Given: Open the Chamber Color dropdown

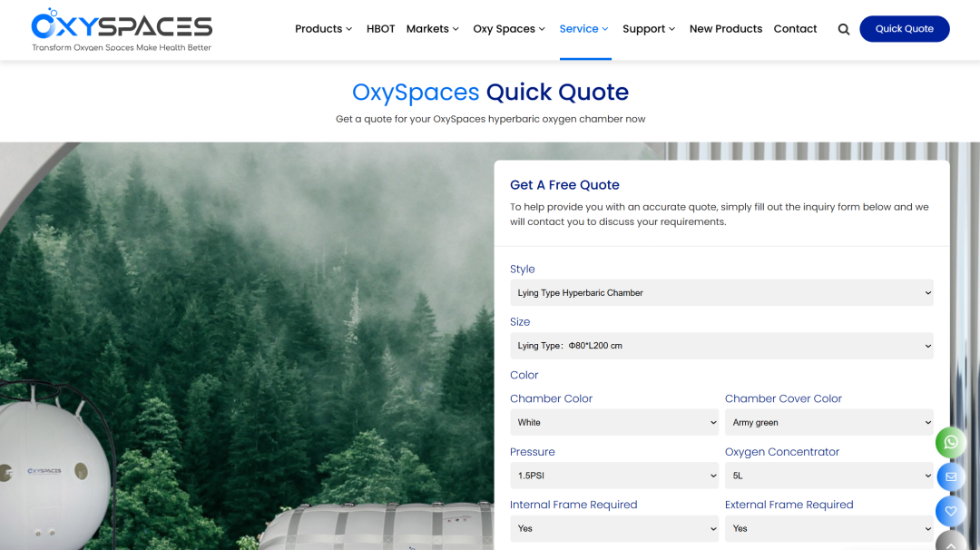Looking at the screenshot, I should pyautogui.click(x=614, y=423).
